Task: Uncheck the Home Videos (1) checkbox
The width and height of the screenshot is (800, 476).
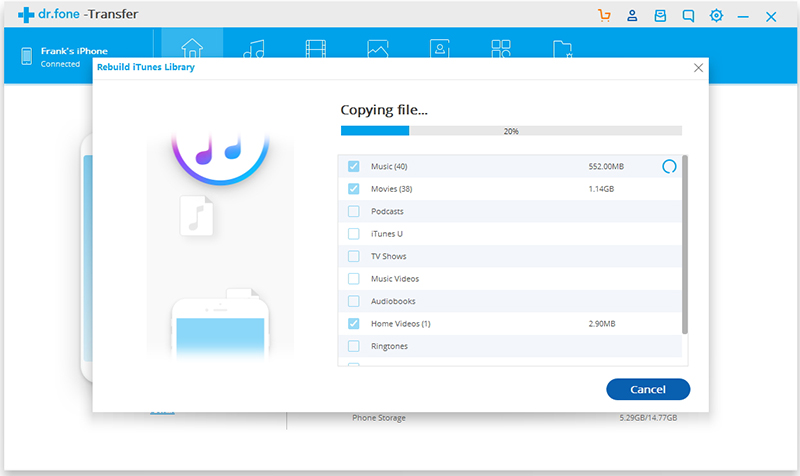Action: pos(354,323)
